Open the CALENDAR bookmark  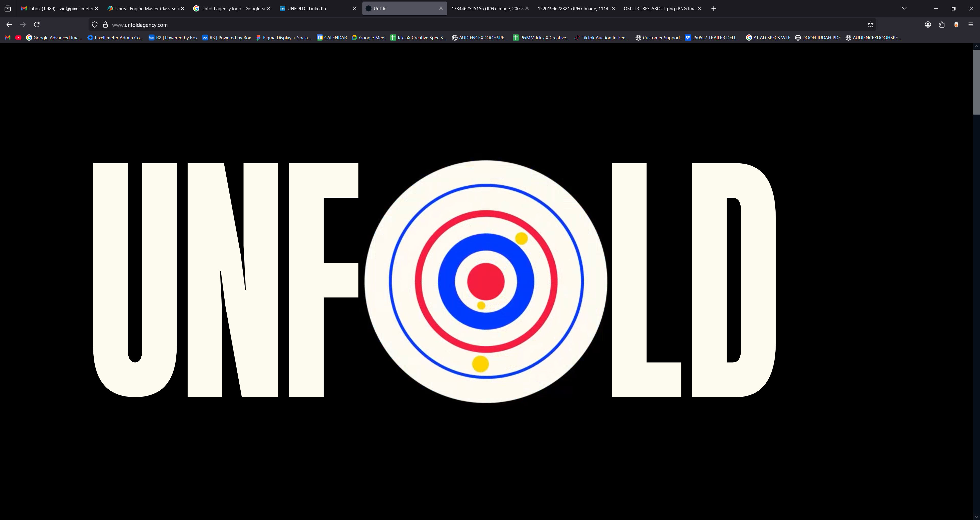(332, 38)
